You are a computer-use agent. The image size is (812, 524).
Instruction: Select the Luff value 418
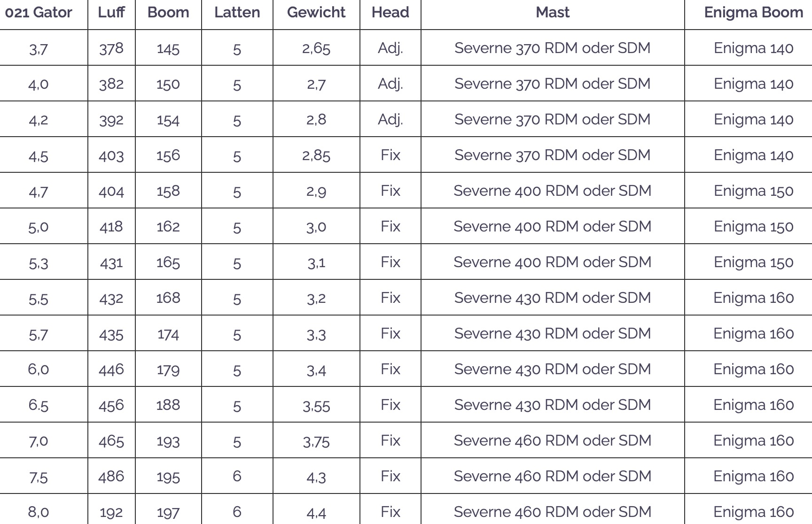coord(111,227)
